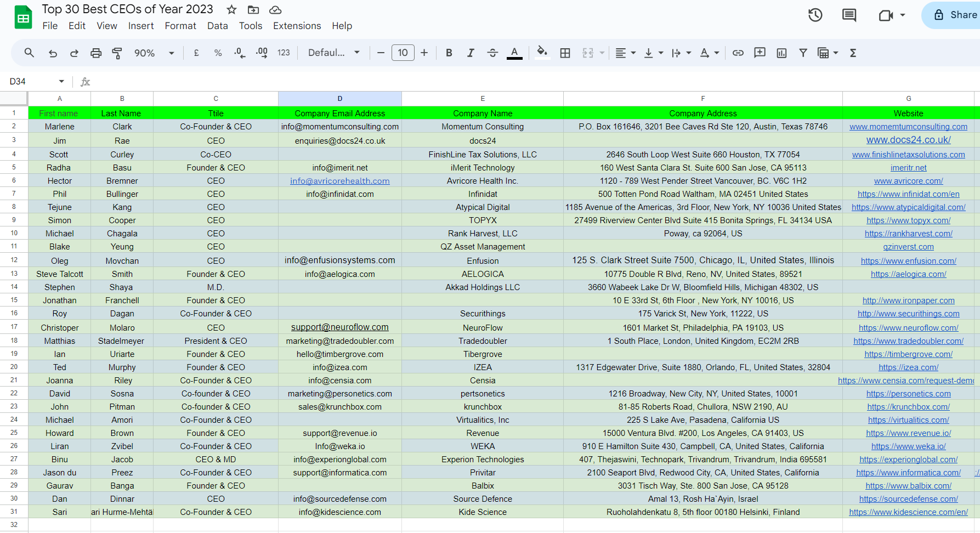Toggle strikethrough formatting
This screenshot has height=533, width=980.
(492, 53)
